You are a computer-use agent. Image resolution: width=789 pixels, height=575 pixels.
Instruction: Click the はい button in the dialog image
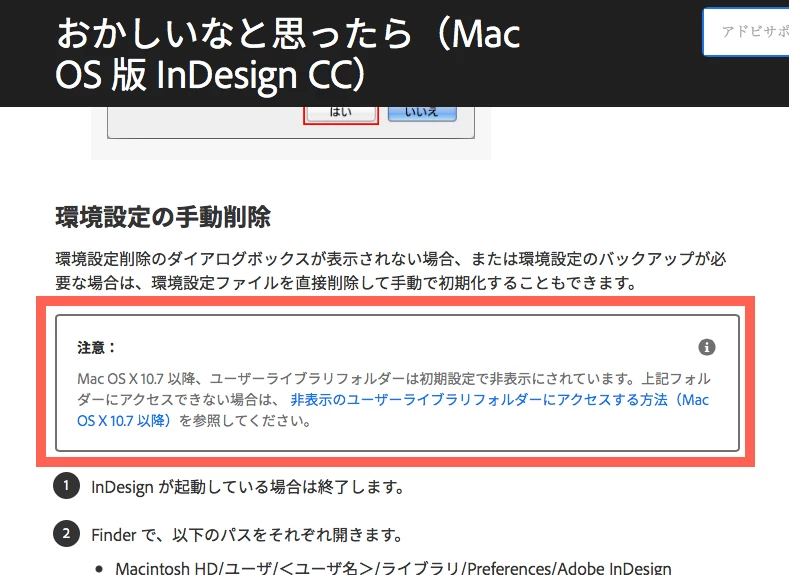(341, 113)
